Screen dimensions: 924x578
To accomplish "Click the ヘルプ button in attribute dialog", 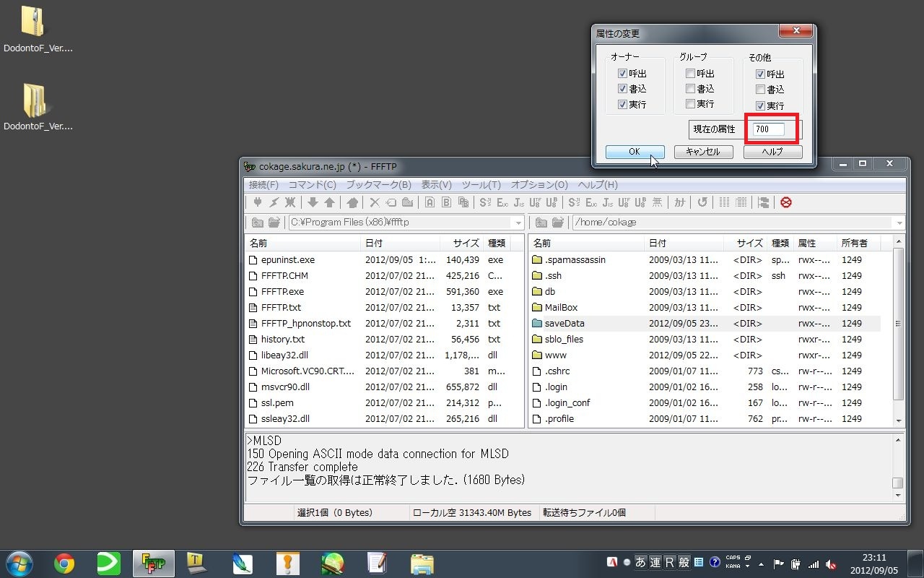I will pos(772,152).
